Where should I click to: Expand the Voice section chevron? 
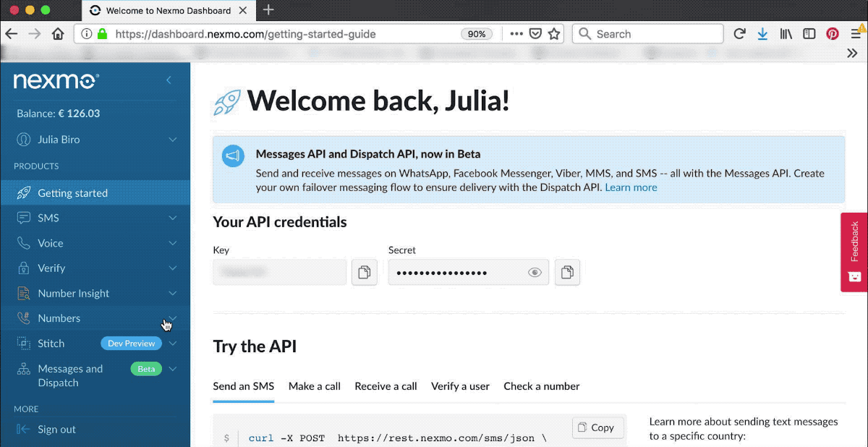coord(173,243)
